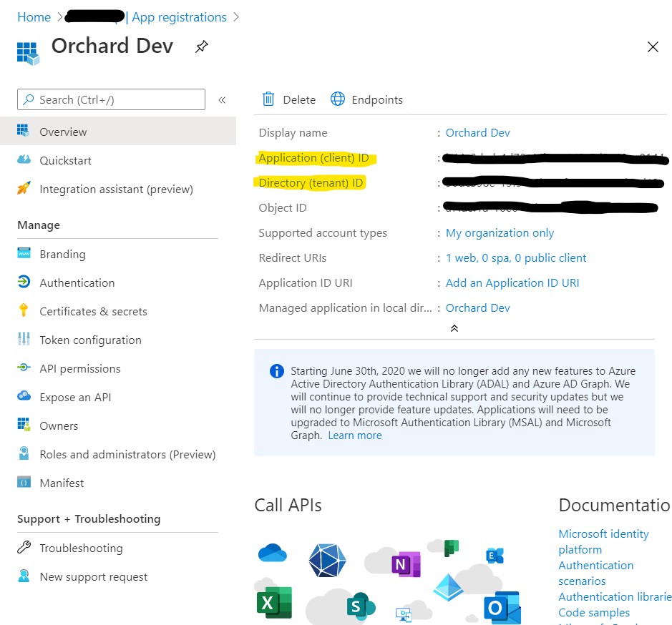
Task: Click the info icon in the notice
Action: click(x=277, y=371)
